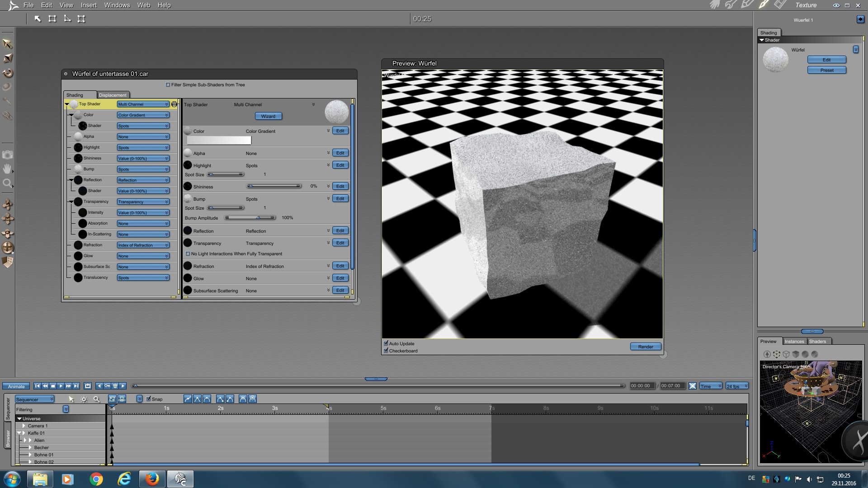The image size is (868, 488).
Task: Select the magnifier zoom tool in left toolbar
Action: click(7, 183)
